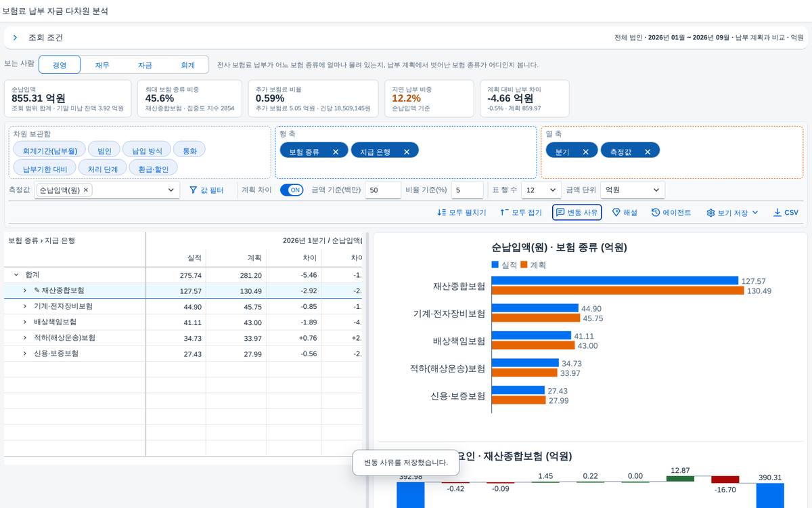The height and width of the screenshot is (508, 812).
Task: Edit the 금액 기준(백만) input field
Action: (x=383, y=190)
